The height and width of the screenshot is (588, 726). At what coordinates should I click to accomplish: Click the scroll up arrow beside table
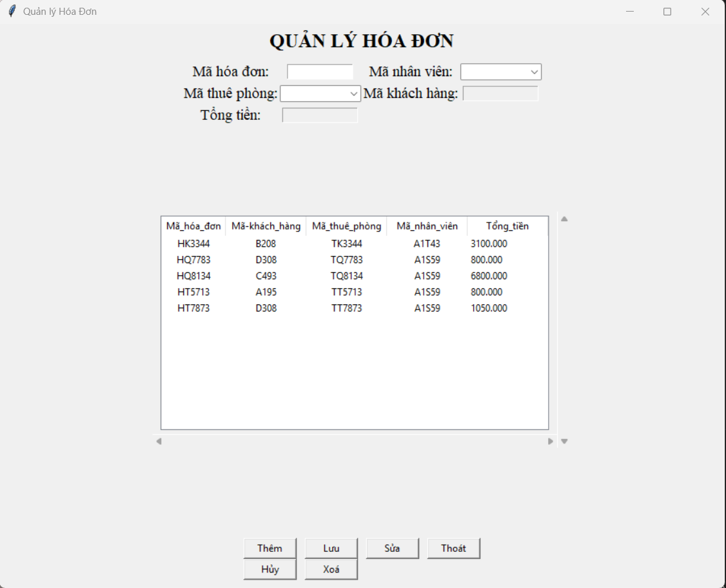coord(564,219)
